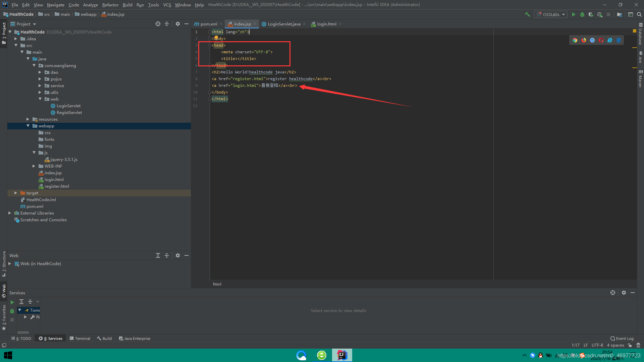
Task: Open the Database tool window
Action: coord(640,34)
